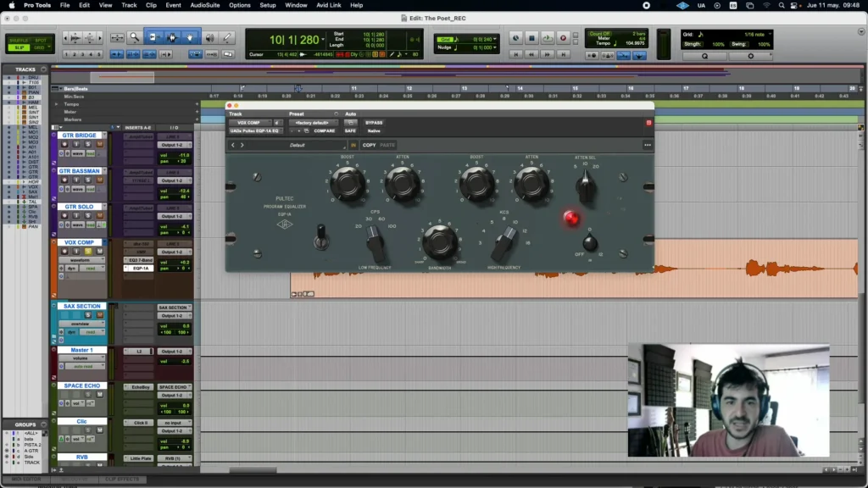This screenshot has height=488, width=868.
Task: Select the Selector tool
Action: pyautogui.click(x=172, y=37)
